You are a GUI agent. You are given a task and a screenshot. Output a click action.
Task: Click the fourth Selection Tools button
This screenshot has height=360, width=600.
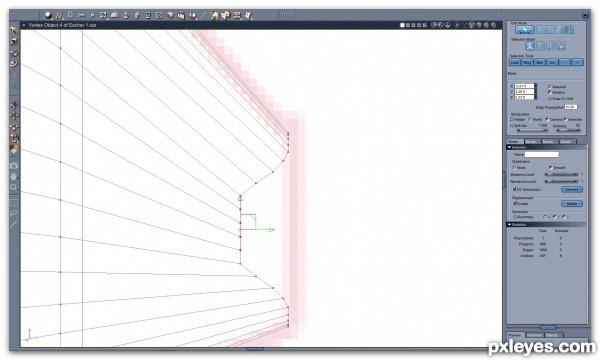pyautogui.click(x=552, y=62)
